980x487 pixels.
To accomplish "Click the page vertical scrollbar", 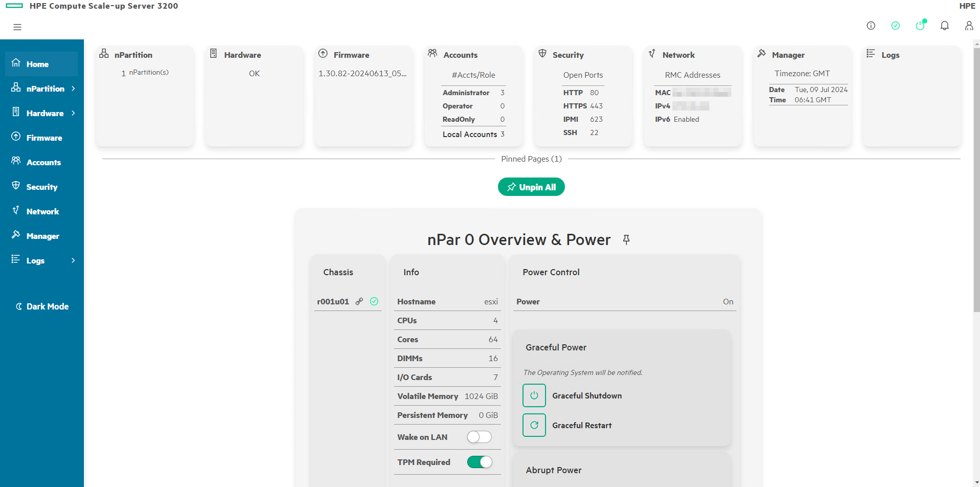I will [976, 179].
